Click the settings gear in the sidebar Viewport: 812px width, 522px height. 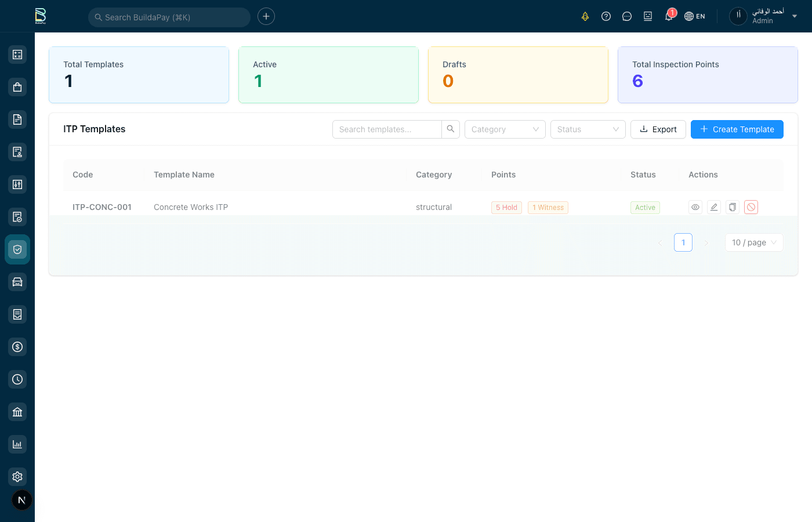[x=17, y=477]
